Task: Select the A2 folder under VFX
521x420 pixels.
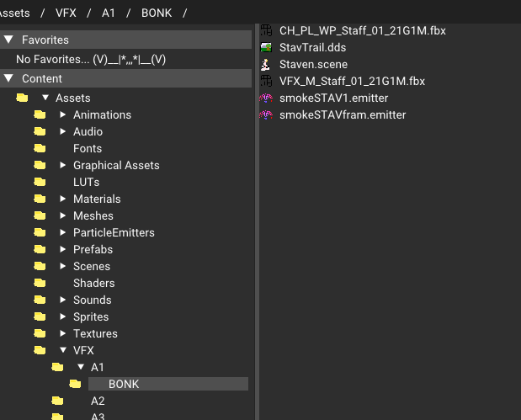Action: tap(98, 401)
